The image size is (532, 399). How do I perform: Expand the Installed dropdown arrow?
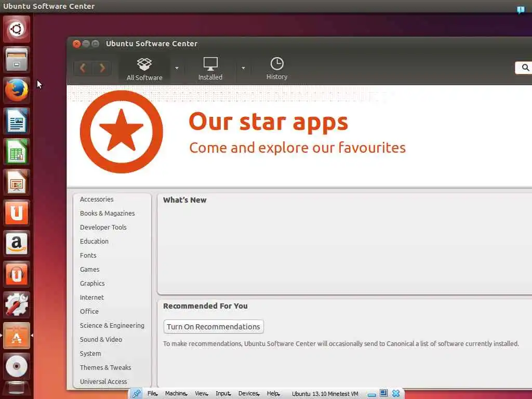[x=243, y=68]
